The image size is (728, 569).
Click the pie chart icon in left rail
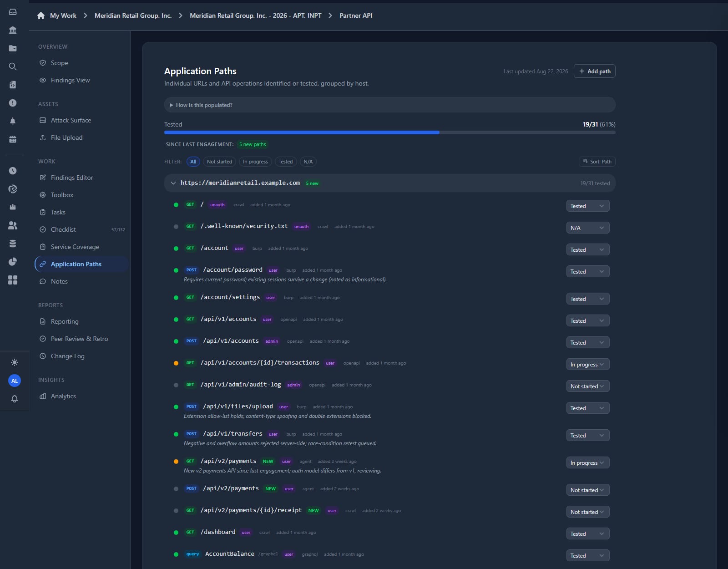click(13, 262)
